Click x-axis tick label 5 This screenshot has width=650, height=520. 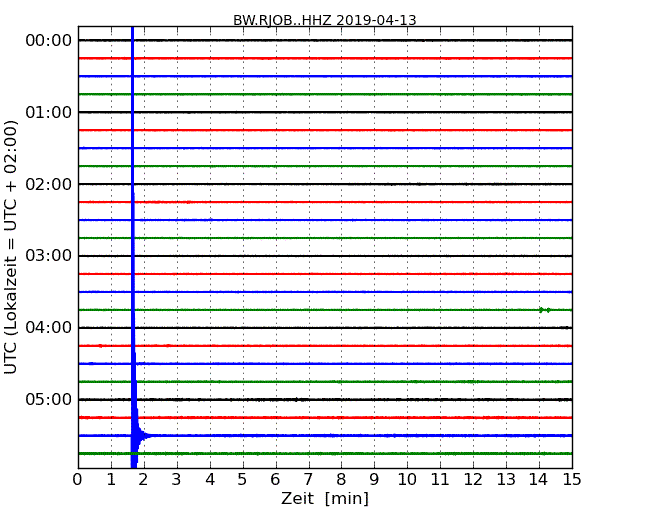(242, 480)
